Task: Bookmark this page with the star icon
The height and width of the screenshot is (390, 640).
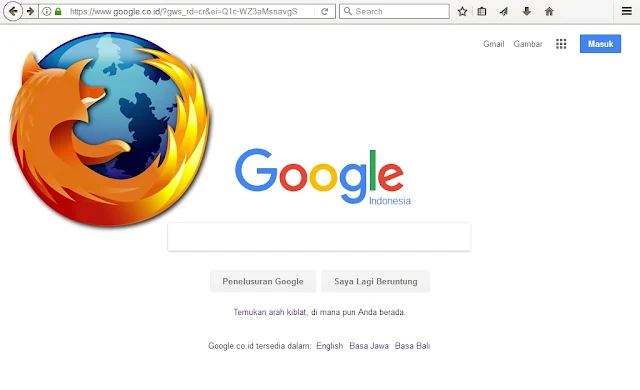Action: (462, 11)
